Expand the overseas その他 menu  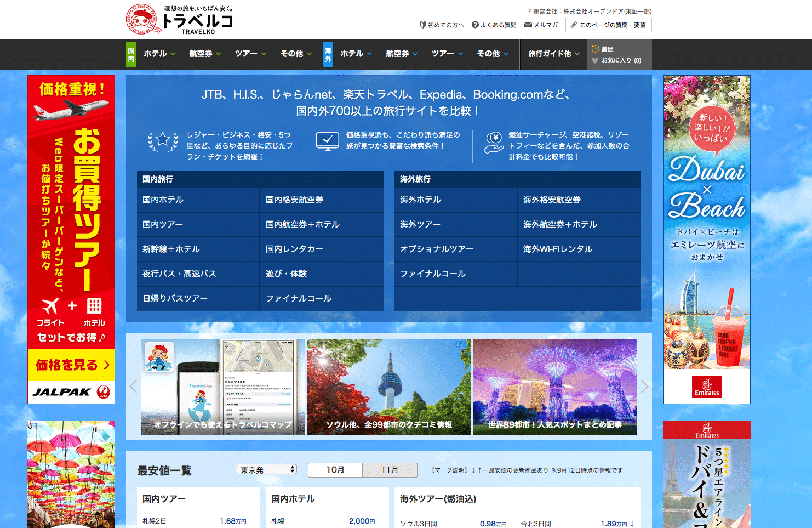(x=493, y=54)
